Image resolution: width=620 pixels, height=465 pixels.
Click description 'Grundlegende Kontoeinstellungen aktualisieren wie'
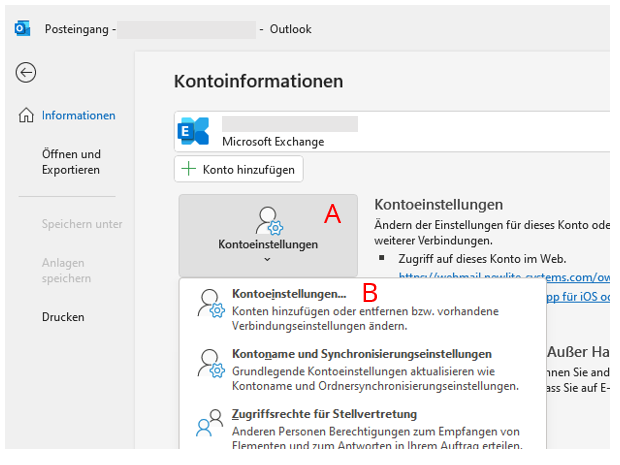pyautogui.click(x=363, y=371)
